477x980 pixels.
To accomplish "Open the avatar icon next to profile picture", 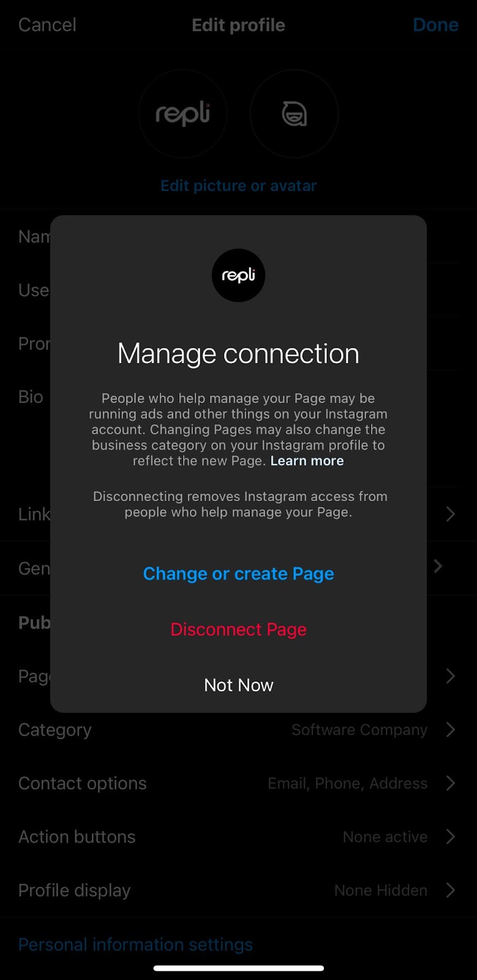I will [294, 114].
